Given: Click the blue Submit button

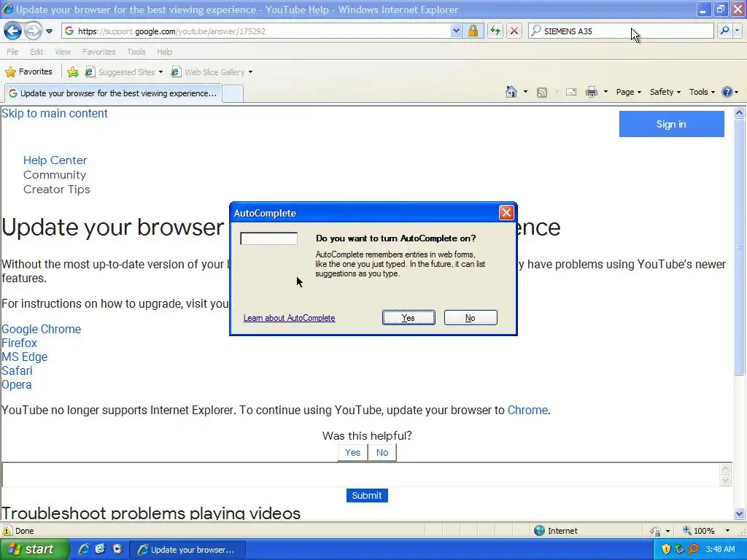Looking at the screenshot, I should pos(367,495).
